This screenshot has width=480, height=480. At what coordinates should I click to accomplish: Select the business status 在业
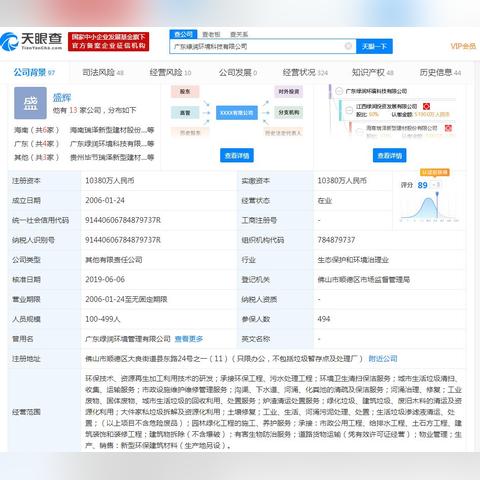click(325, 201)
